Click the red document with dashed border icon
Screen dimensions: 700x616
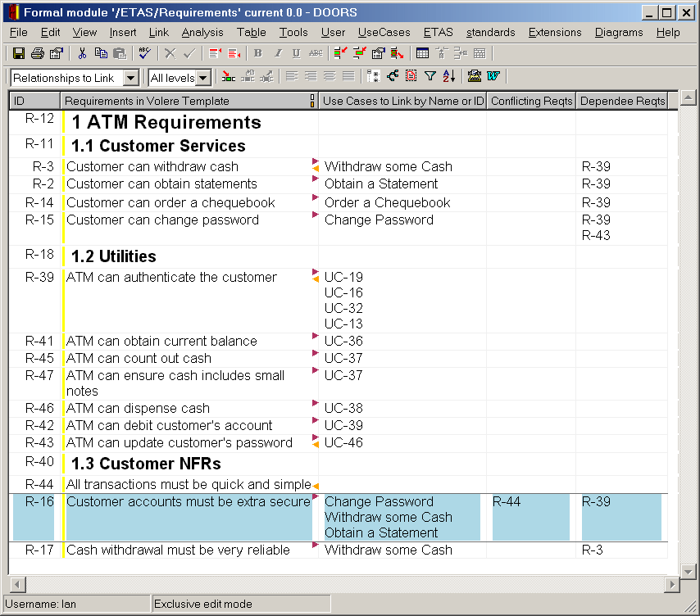pos(411,76)
